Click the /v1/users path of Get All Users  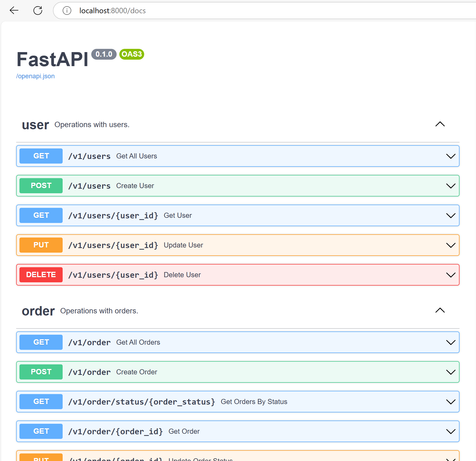[89, 156]
